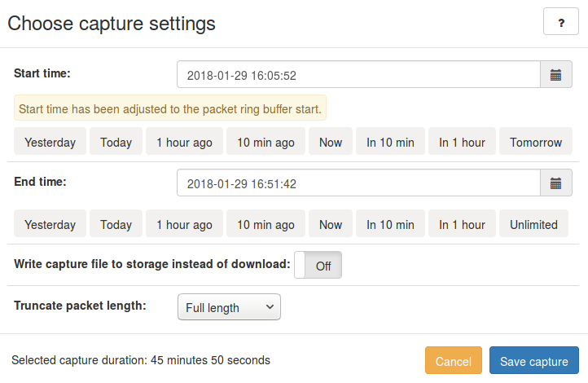Open the End time calendar picker
The width and height of the screenshot is (588, 383).
556,183
